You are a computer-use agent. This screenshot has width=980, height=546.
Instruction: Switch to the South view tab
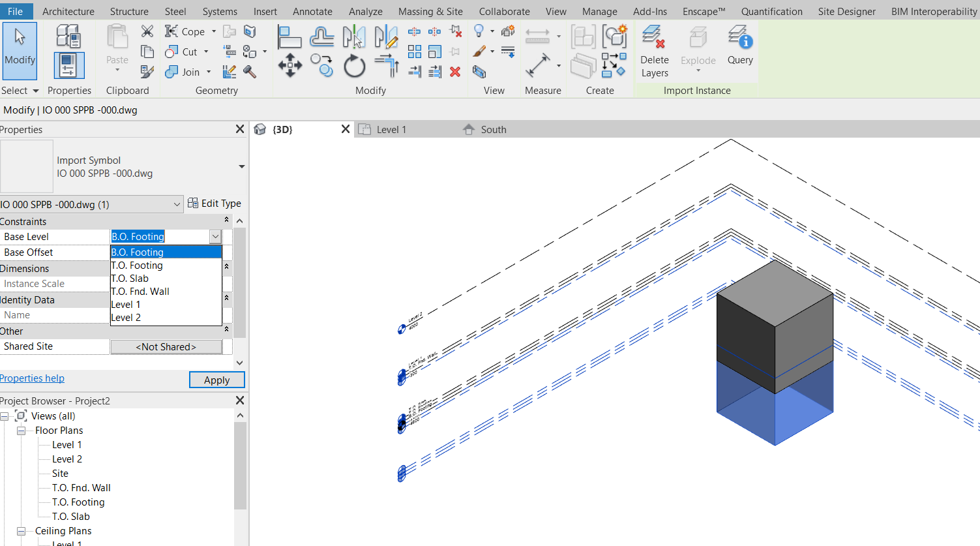tap(493, 130)
